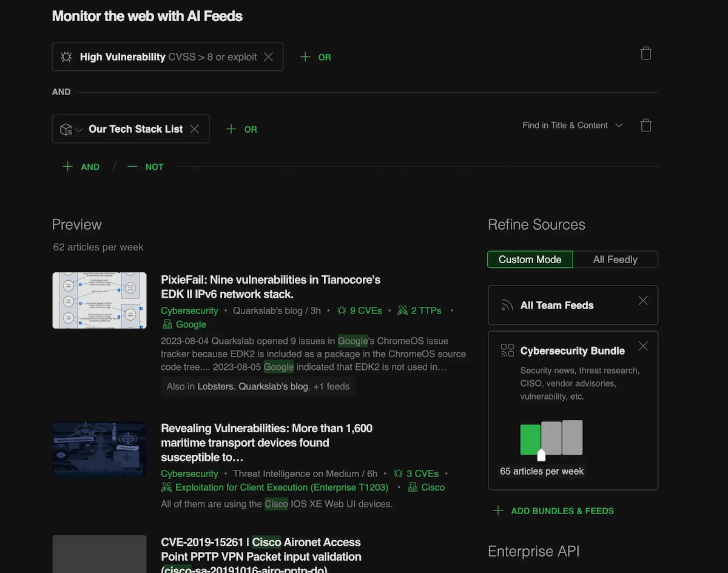
Task: Click the crossed-swords icon next to 2 TTPs
Action: click(x=402, y=310)
